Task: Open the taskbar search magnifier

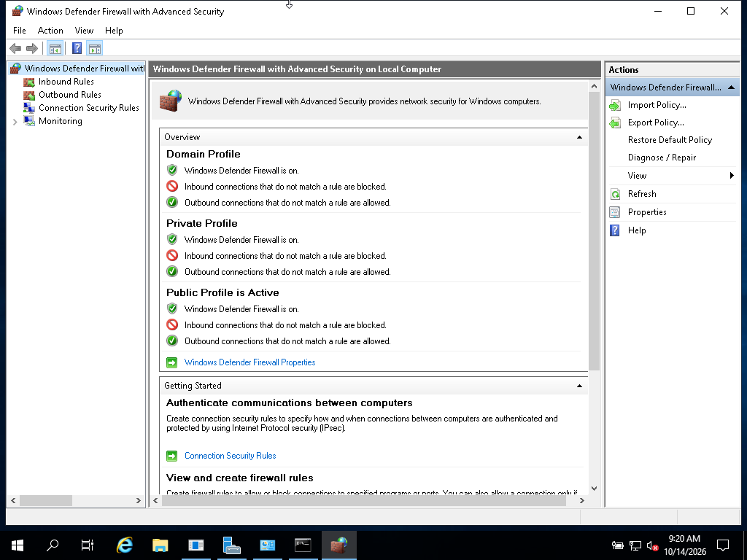Action: click(53, 545)
